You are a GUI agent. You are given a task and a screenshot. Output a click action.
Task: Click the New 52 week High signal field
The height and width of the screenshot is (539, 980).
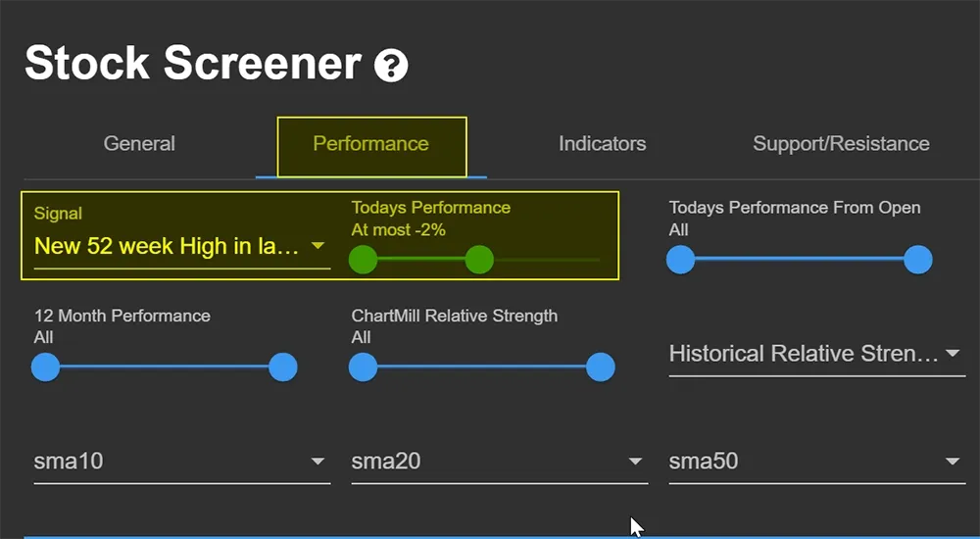[182, 246]
